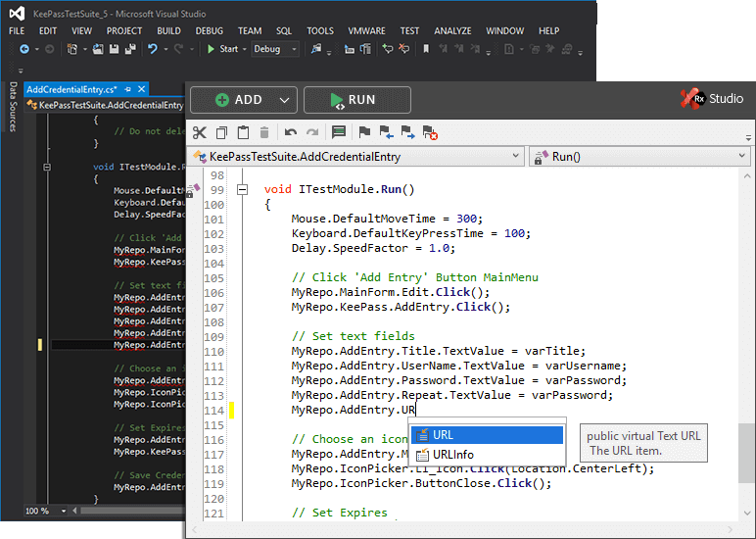Open the TOOLS menu
Image resolution: width=756 pixels, height=539 pixels.
320,31
